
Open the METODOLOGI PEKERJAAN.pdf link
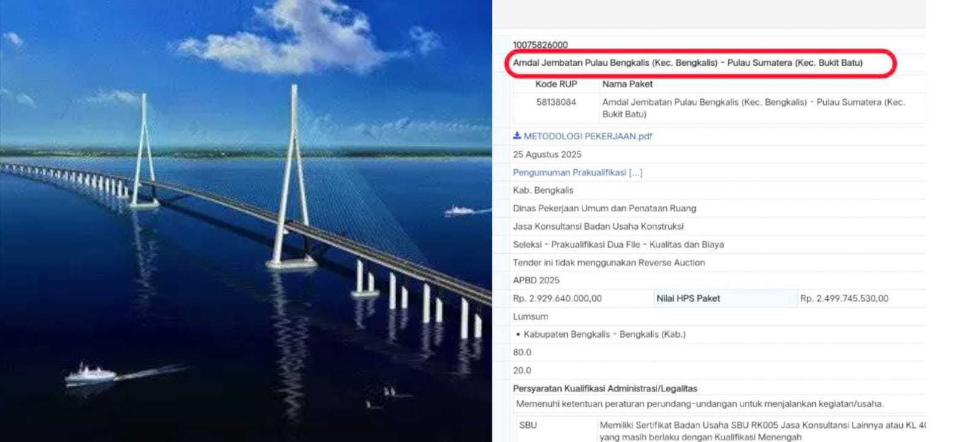tap(588, 136)
